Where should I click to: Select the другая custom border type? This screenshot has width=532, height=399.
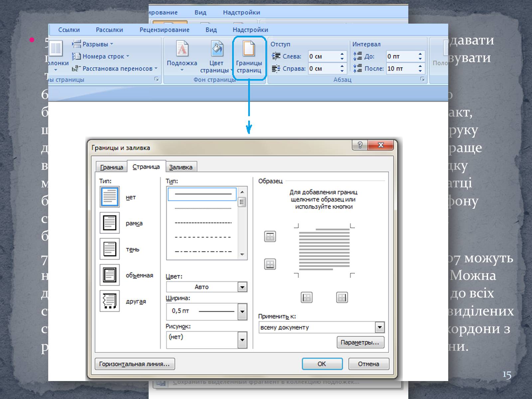[110, 301]
